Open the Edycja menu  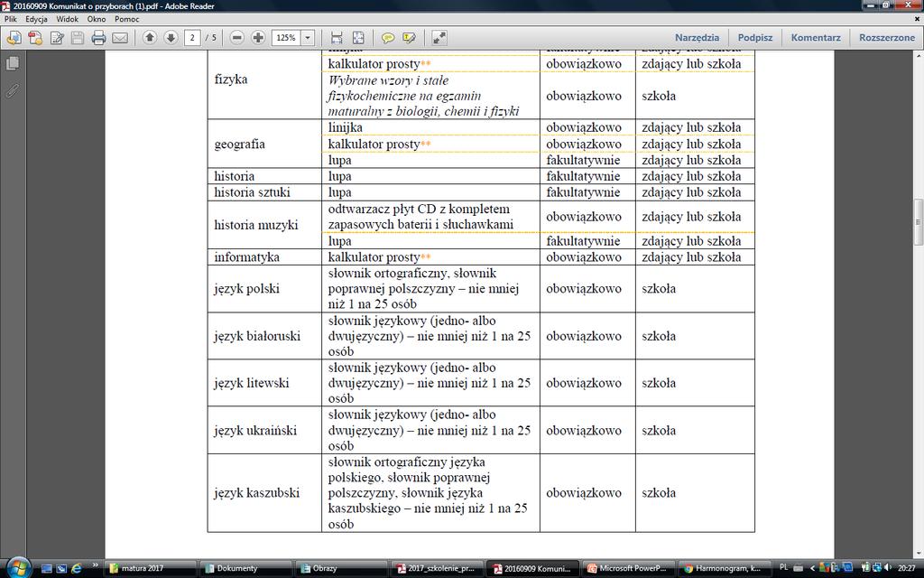[36, 19]
